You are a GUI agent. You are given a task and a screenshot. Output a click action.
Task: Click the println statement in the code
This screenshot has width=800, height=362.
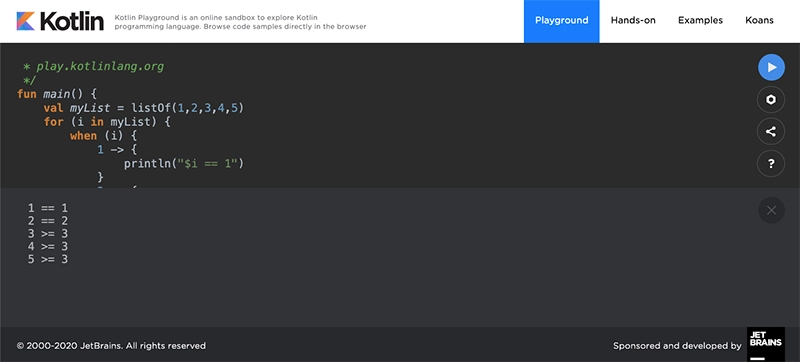coord(184,164)
